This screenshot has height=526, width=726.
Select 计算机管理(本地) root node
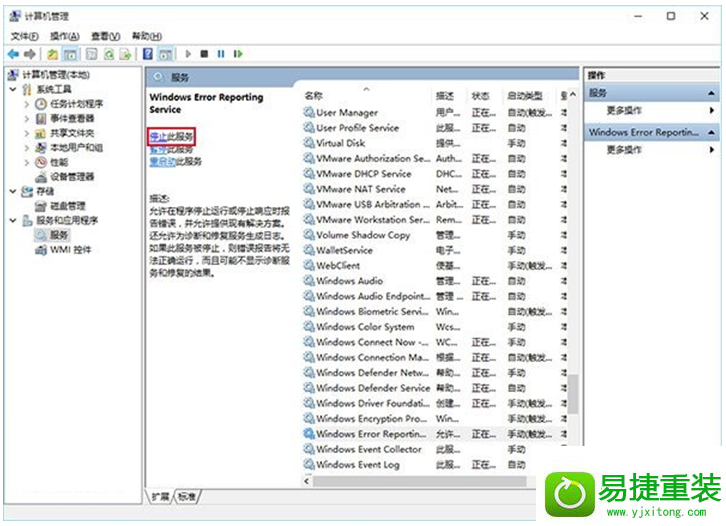pyautogui.click(x=49, y=75)
